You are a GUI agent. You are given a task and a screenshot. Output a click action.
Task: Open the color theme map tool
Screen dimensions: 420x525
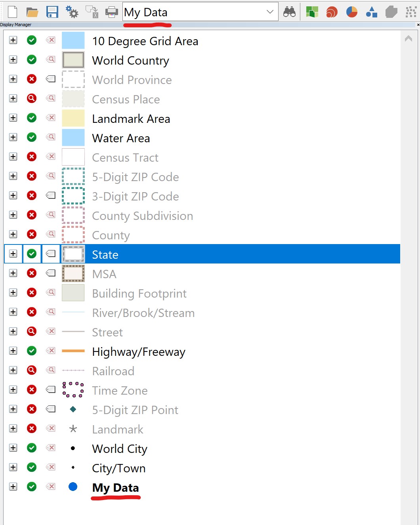tap(312, 12)
